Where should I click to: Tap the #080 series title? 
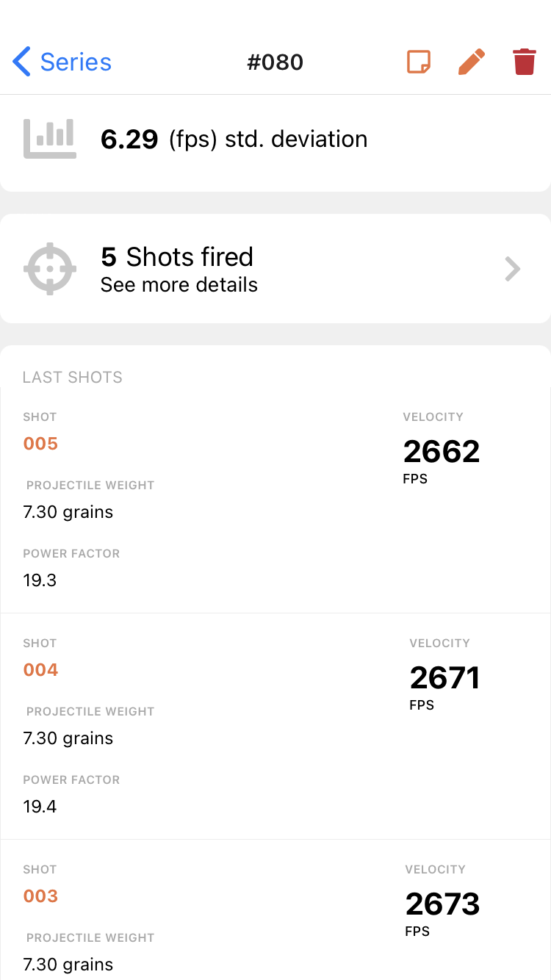275,62
